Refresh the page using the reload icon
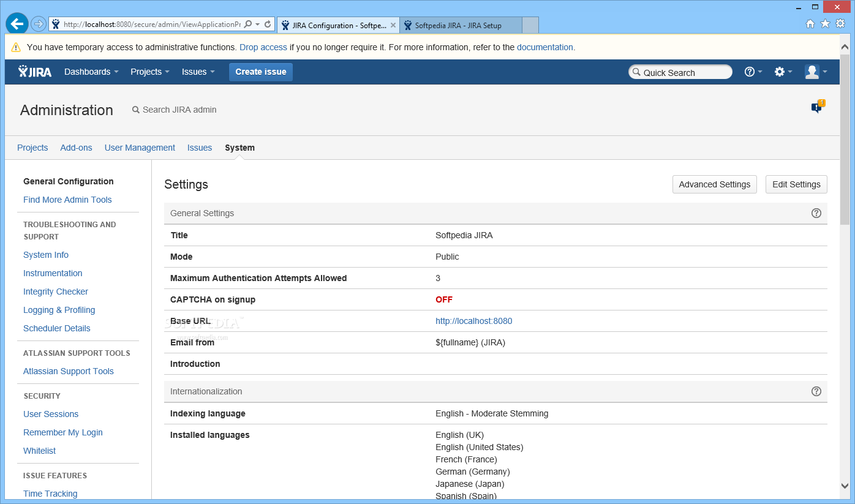 click(x=268, y=24)
